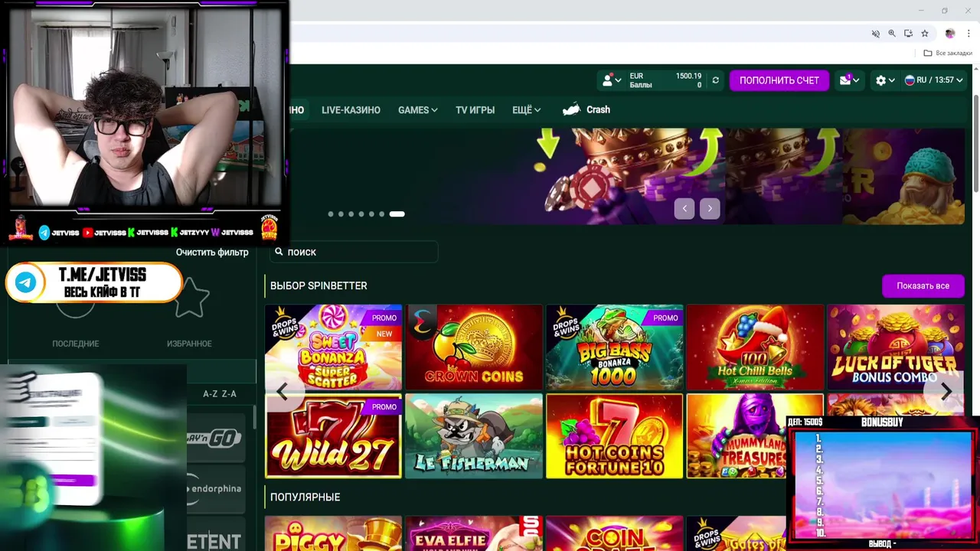Open Chrome three-dot menu
Screen dimensions: 980x551
967,34
